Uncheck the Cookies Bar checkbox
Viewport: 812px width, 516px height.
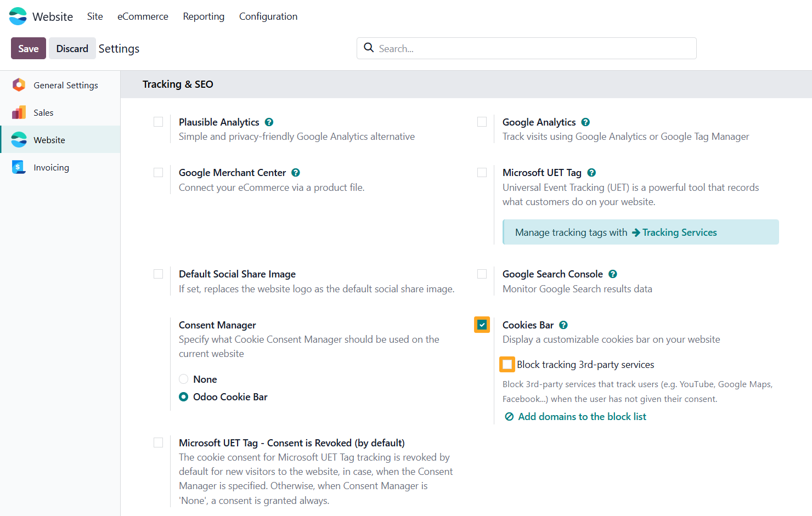pyautogui.click(x=482, y=325)
